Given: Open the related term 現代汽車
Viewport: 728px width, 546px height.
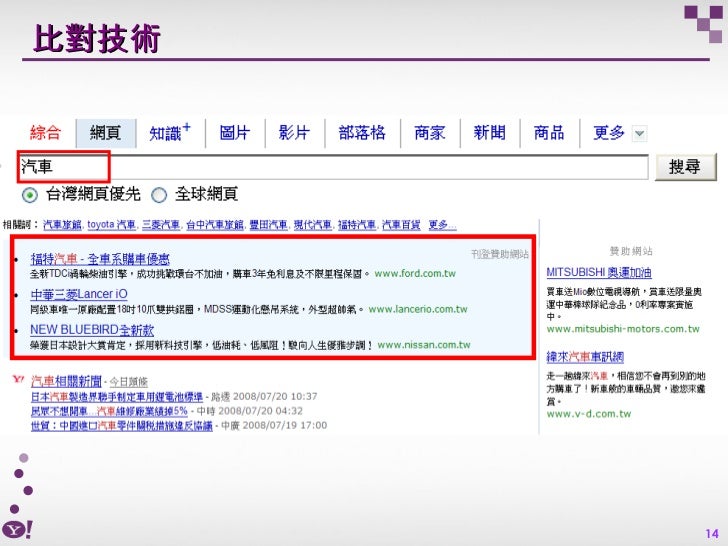Looking at the screenshot, I should (313, 225).
